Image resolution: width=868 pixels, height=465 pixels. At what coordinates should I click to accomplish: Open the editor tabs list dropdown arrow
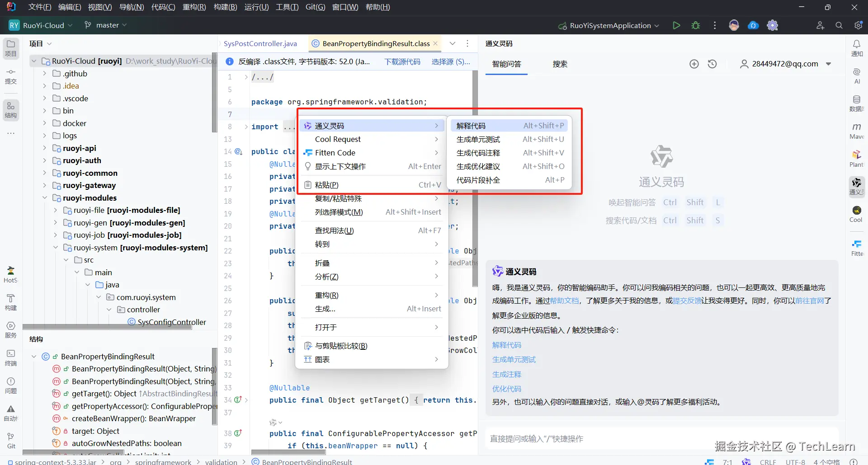point(452,43)
